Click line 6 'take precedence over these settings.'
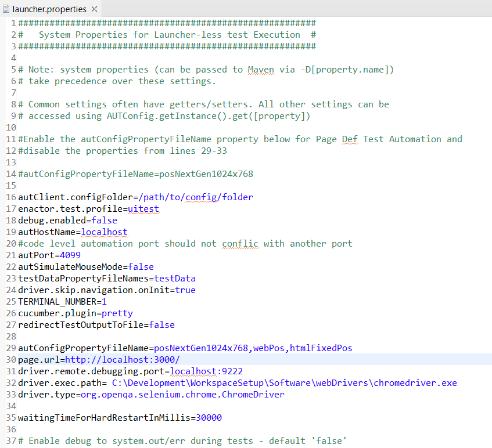The image size is (492, 448). coord(117,81)
